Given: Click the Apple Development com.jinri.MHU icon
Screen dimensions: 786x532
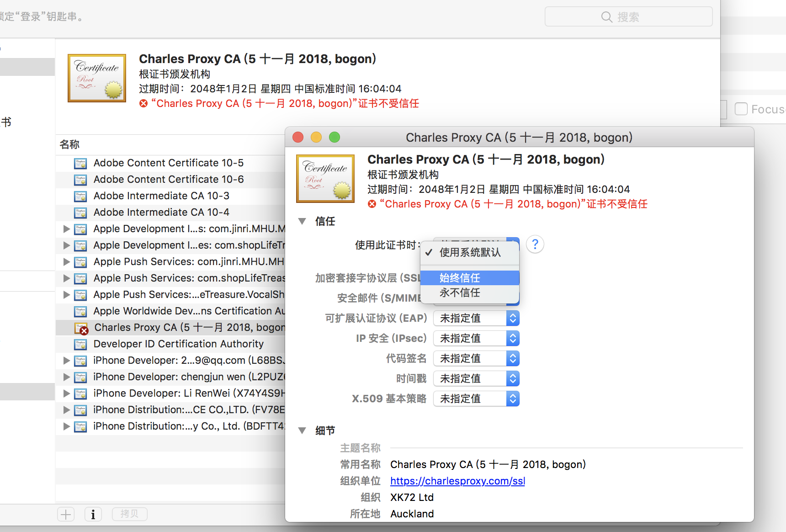Looking at the screenshot, I should [80, 229].
